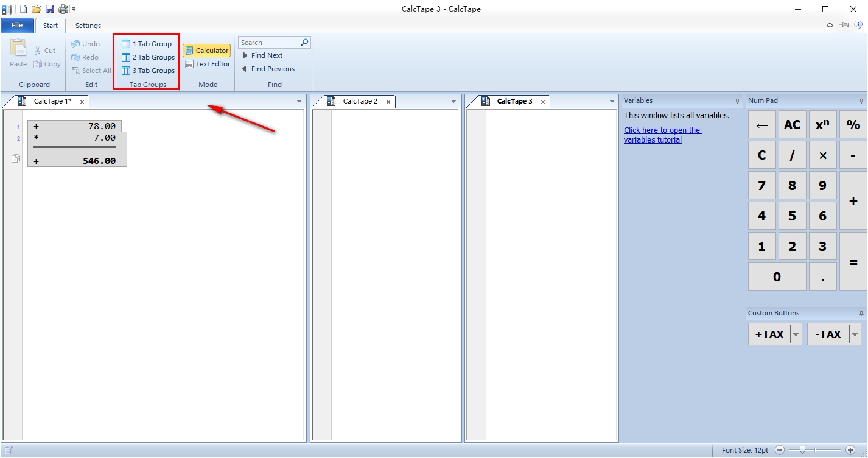Click the +TAX custom button
Screen dimensions: 868x458
[x=769, y=334]
